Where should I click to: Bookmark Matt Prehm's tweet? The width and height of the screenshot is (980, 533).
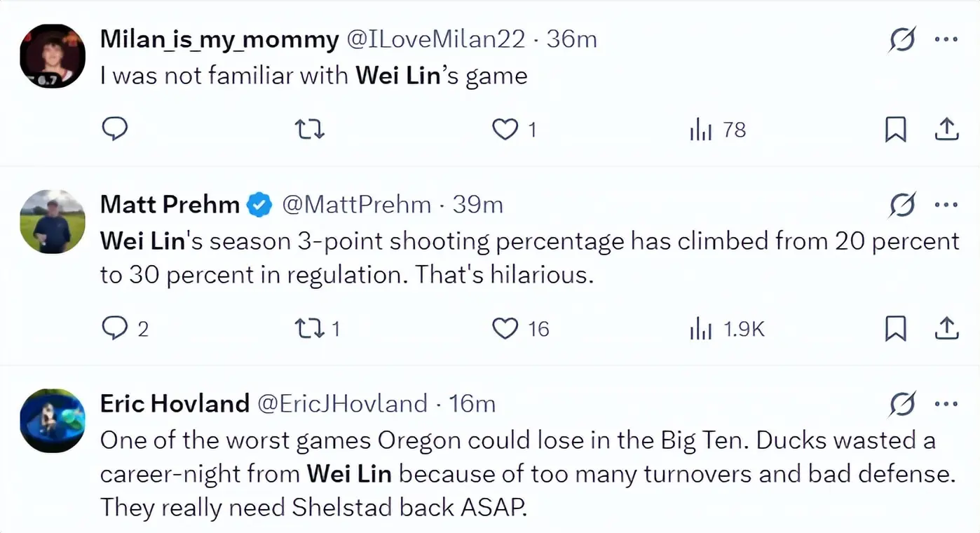[895, 328]
